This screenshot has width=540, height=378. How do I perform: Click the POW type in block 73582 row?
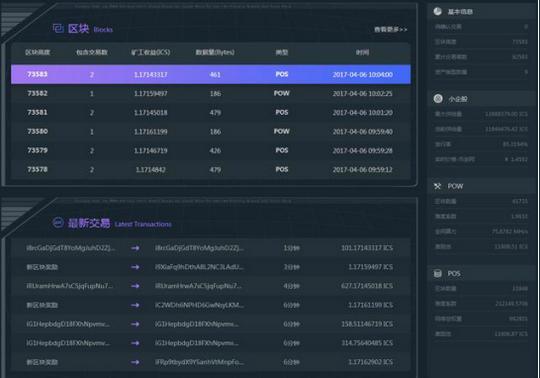click(282, 93)
